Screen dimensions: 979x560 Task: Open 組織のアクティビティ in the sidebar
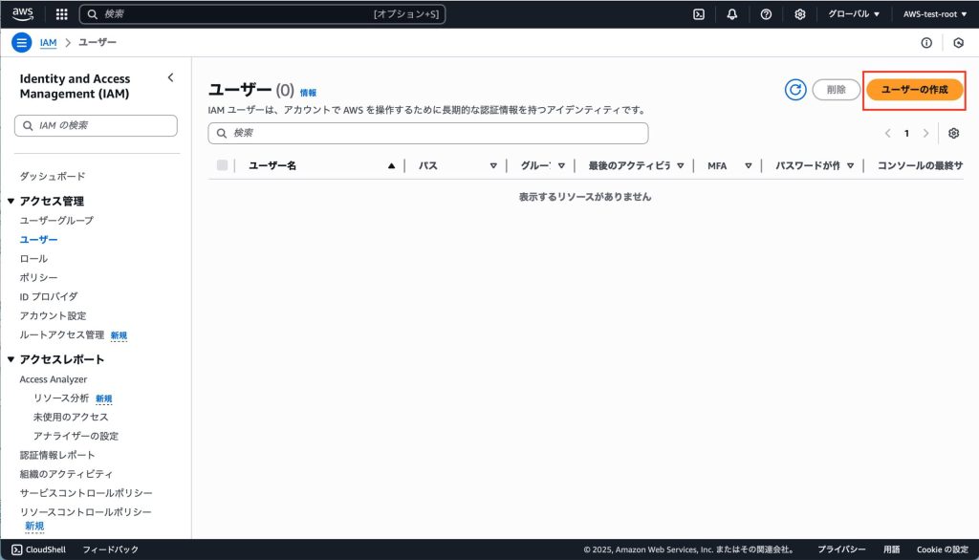tap(66, 474)
